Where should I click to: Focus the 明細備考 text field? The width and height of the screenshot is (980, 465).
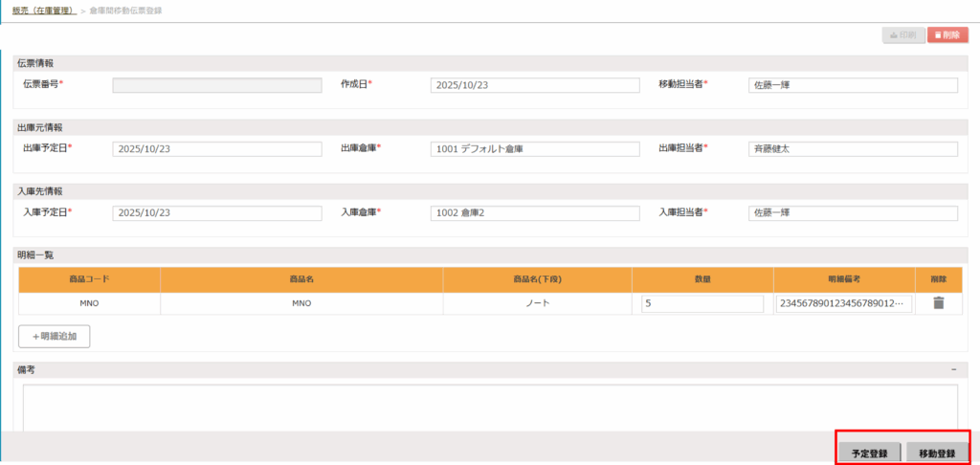click(843, 303)
